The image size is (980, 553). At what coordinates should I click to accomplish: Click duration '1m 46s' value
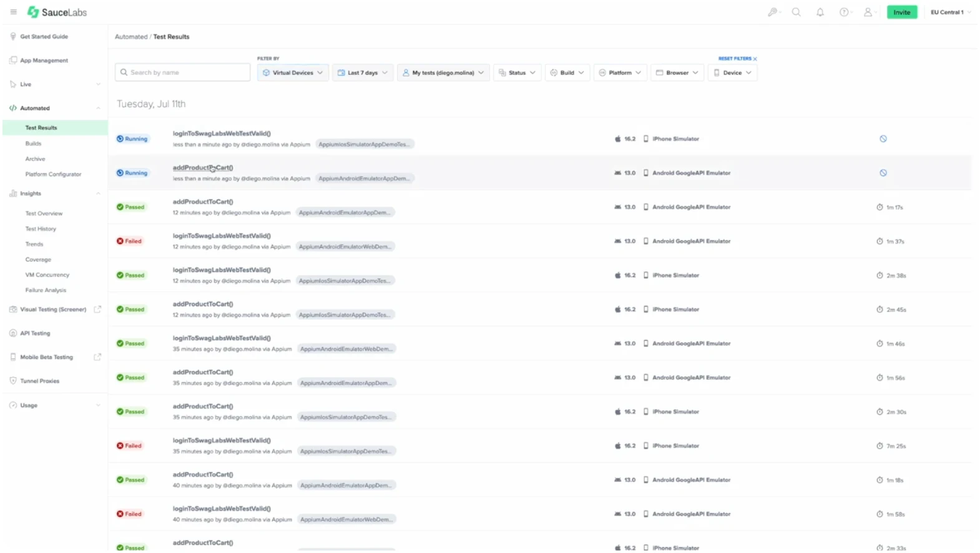click(895, 344)
